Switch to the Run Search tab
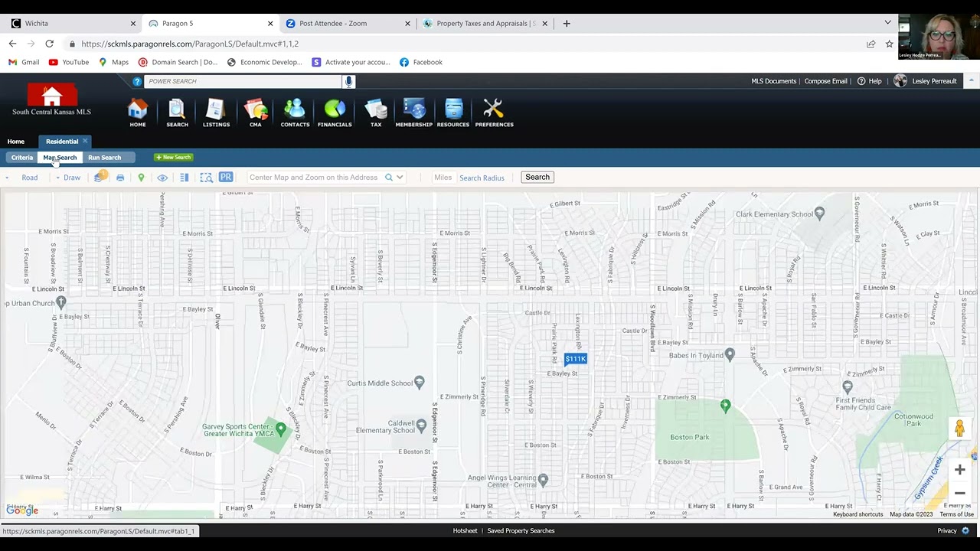This screenshot has width=980, height=551. click(104, 158)
